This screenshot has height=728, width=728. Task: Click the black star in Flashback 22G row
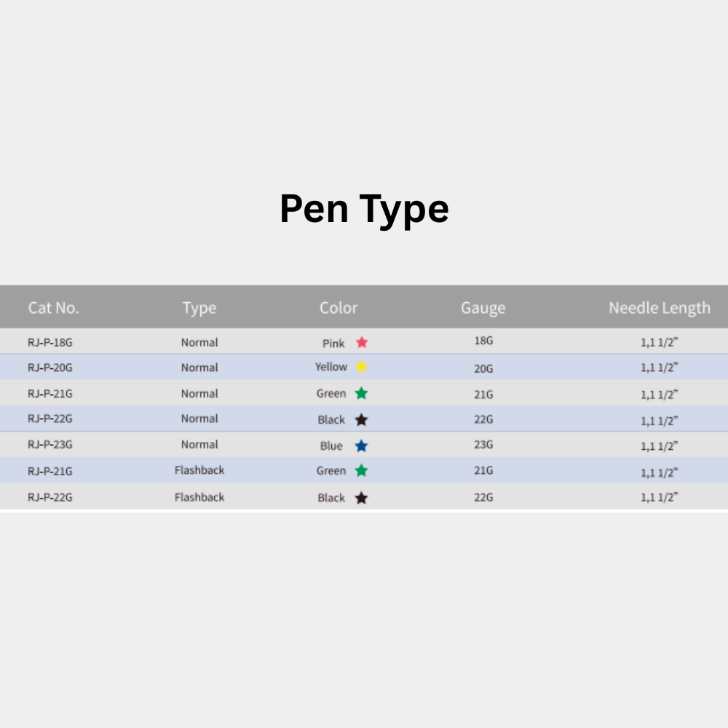[x=361, y=498]
